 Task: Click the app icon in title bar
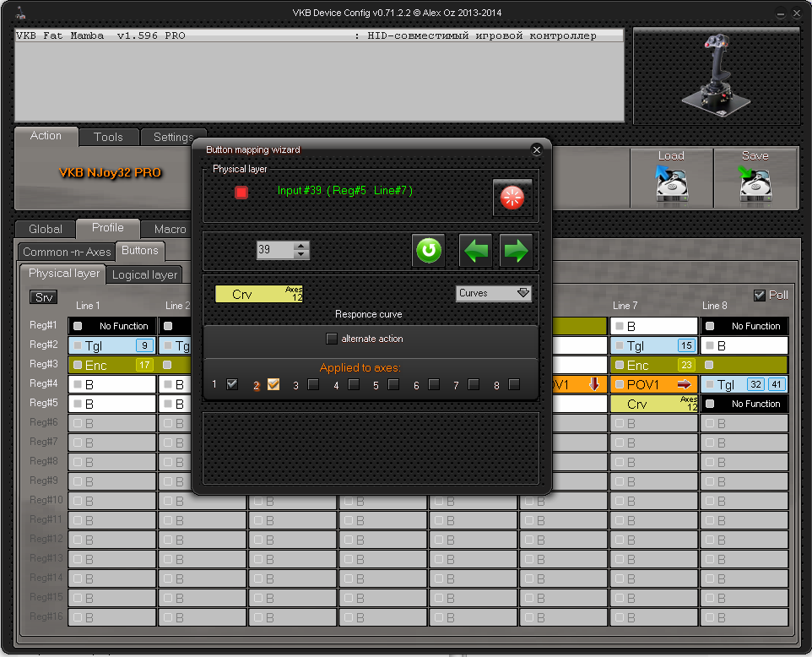(20, 13)
